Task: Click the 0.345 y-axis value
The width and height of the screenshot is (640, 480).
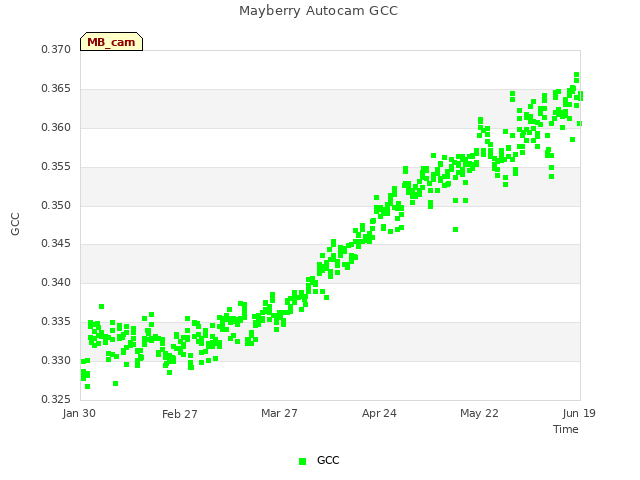Action: [56, 244]
